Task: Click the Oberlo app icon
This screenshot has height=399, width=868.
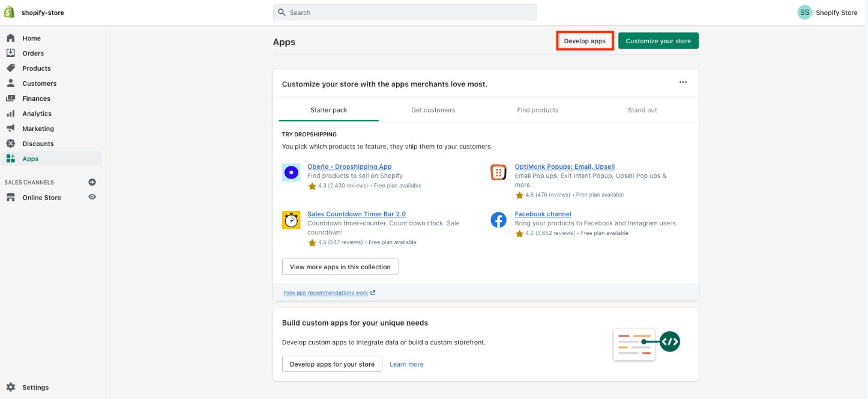Action: 291,172
